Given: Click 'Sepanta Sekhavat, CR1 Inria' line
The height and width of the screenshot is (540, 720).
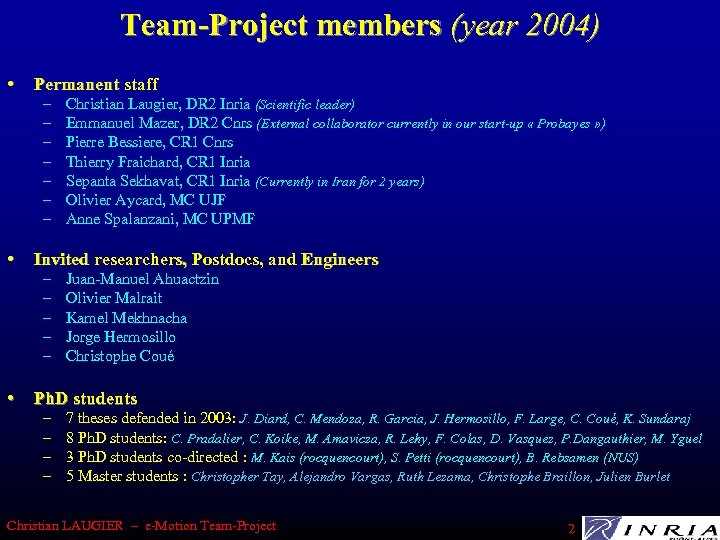Looking at the screenshot, I should (158, 181).
